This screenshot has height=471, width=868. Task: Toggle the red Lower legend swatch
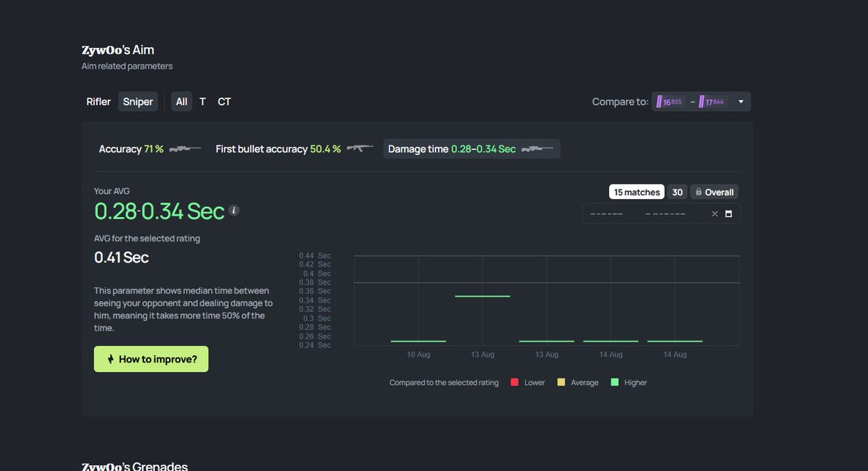pyautogui.click(x=514, y=382)
